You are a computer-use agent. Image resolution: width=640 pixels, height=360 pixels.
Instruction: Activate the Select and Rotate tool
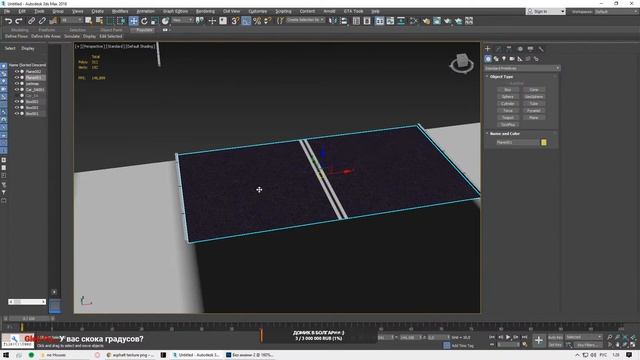click(144, 21)
